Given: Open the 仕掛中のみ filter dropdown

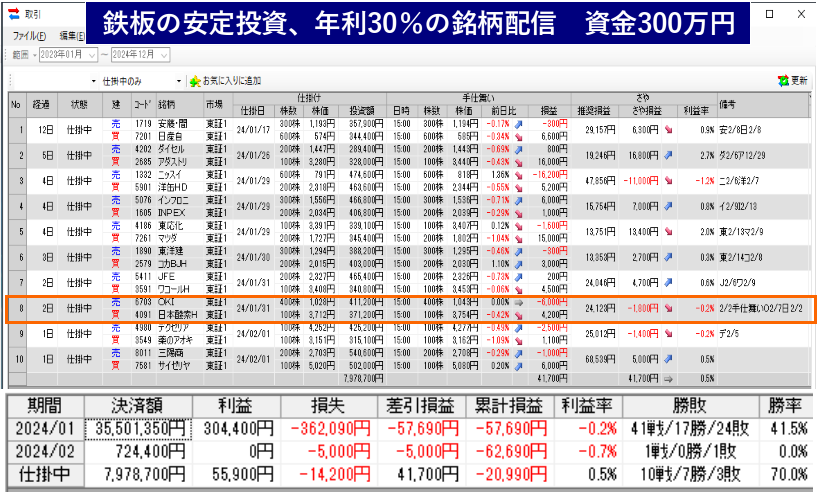Looking at the screenshot, I should [179, 80].
